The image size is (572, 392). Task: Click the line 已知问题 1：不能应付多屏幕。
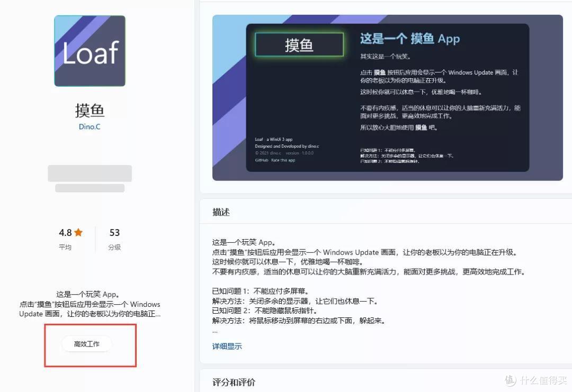[261, 291]
